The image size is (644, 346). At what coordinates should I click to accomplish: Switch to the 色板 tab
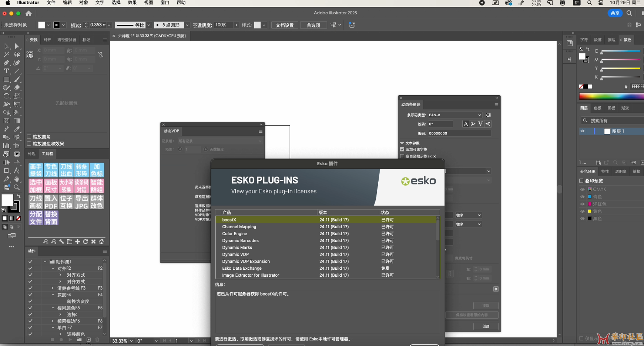point(597,108)
